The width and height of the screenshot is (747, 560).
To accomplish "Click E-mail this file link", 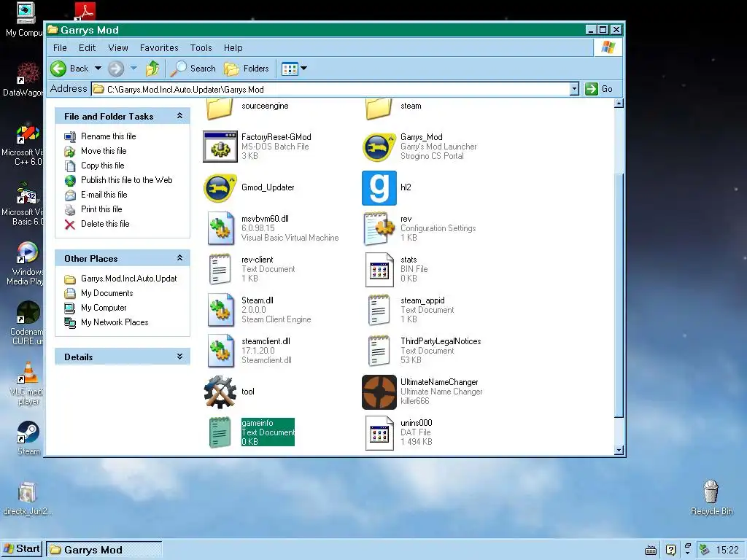I will click(x=104, y=195).
